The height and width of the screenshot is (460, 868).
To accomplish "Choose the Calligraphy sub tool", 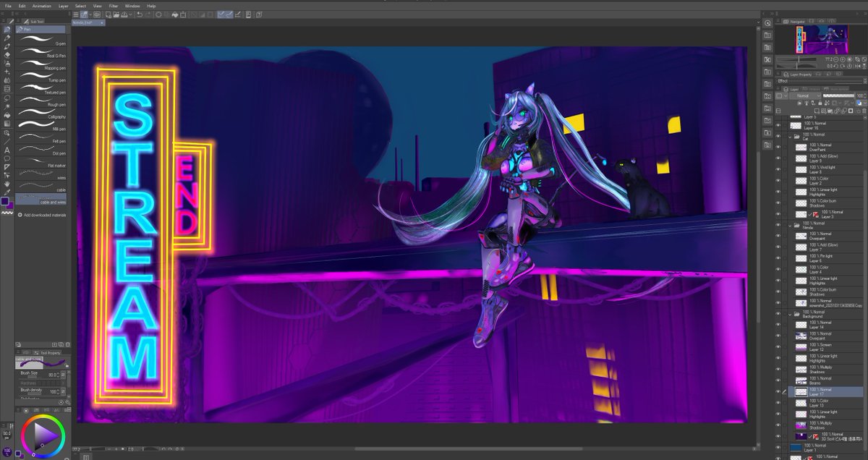I will [41, 114].
